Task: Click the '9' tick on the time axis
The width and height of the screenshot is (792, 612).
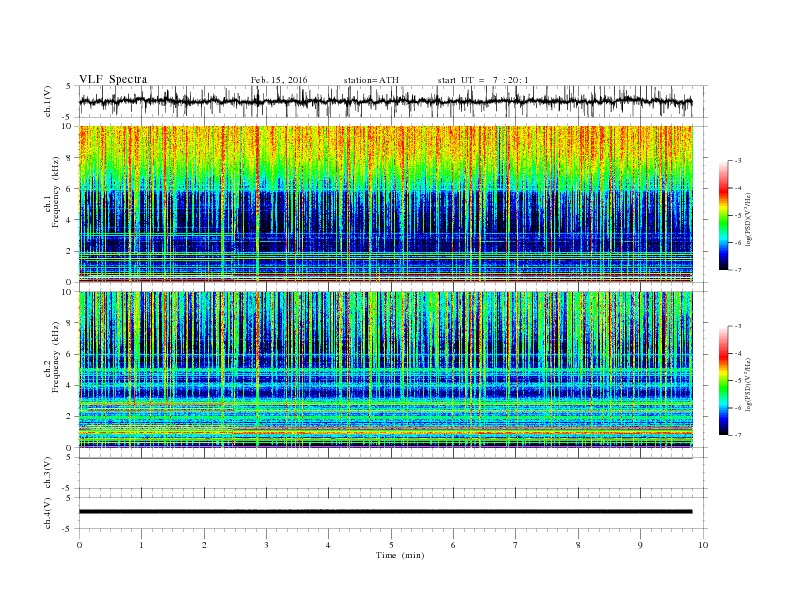Action: click(640, 545)
